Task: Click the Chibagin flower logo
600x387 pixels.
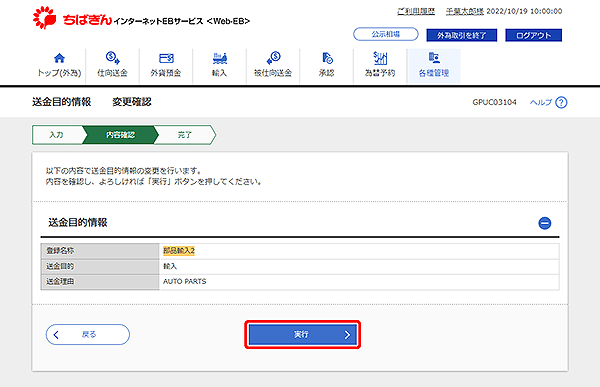Action: [44, 18]
